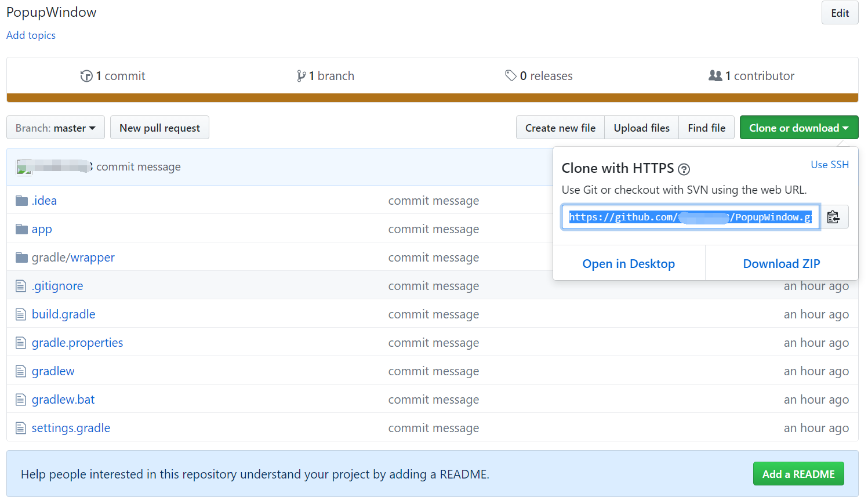
Task: Open the build.gradle file link
Action: pyautogui.click(x=63, y=314)
